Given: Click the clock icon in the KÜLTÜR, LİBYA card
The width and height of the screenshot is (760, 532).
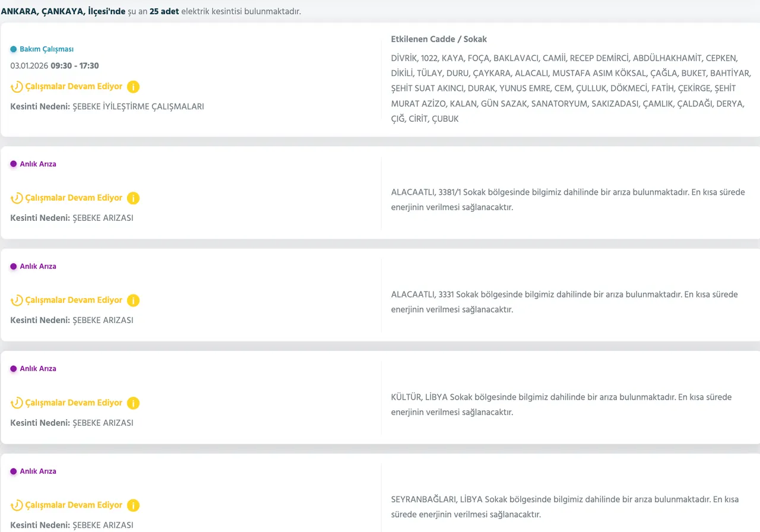Looking at the screenshot, I should point(17,403).
